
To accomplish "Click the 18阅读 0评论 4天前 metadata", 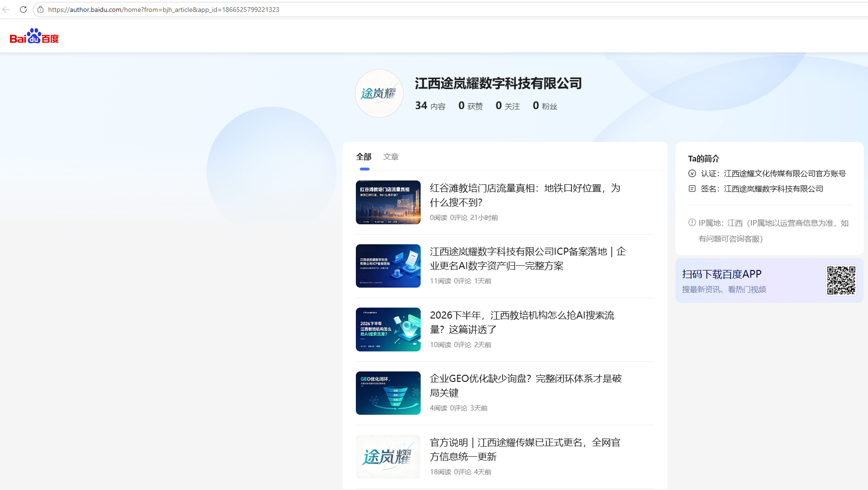I will (461, 472).
